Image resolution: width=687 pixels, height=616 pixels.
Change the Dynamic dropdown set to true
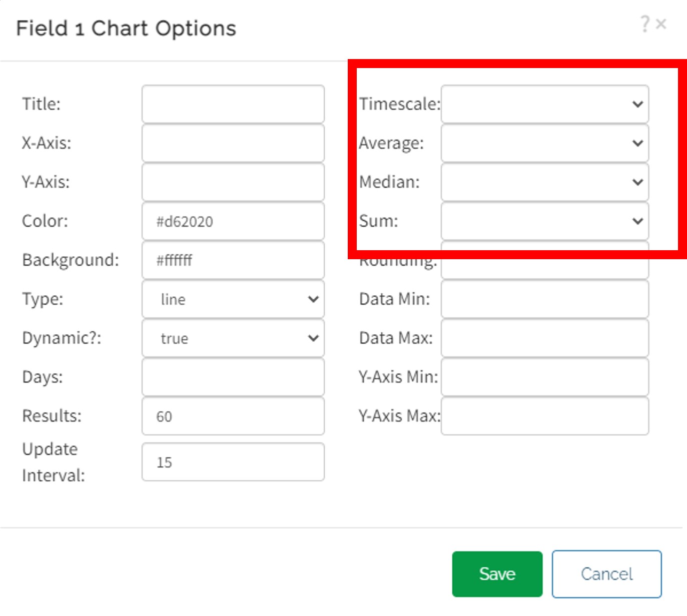(x=233, y=338)
